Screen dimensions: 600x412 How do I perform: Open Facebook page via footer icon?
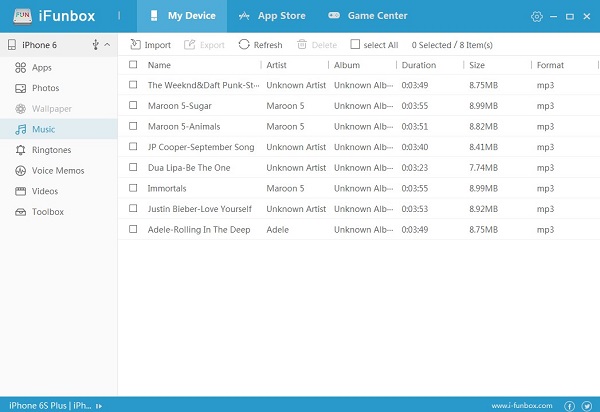coord(569,406)
